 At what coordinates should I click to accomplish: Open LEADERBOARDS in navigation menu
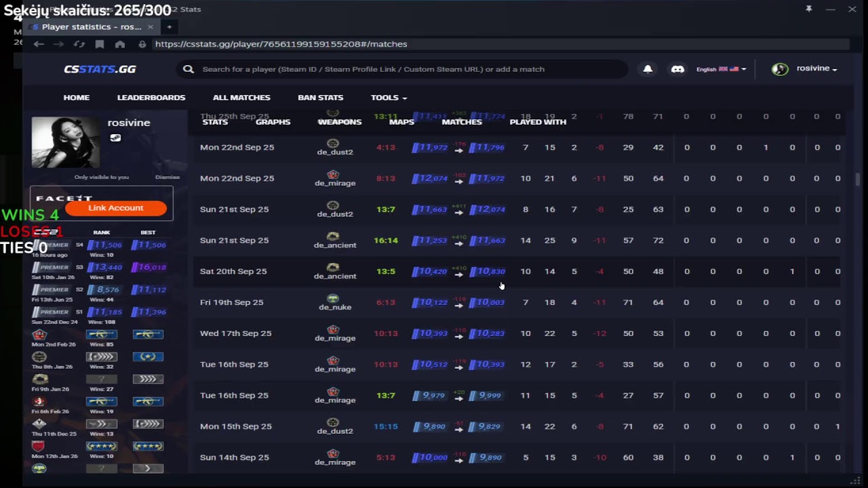(x=151, y=98)
